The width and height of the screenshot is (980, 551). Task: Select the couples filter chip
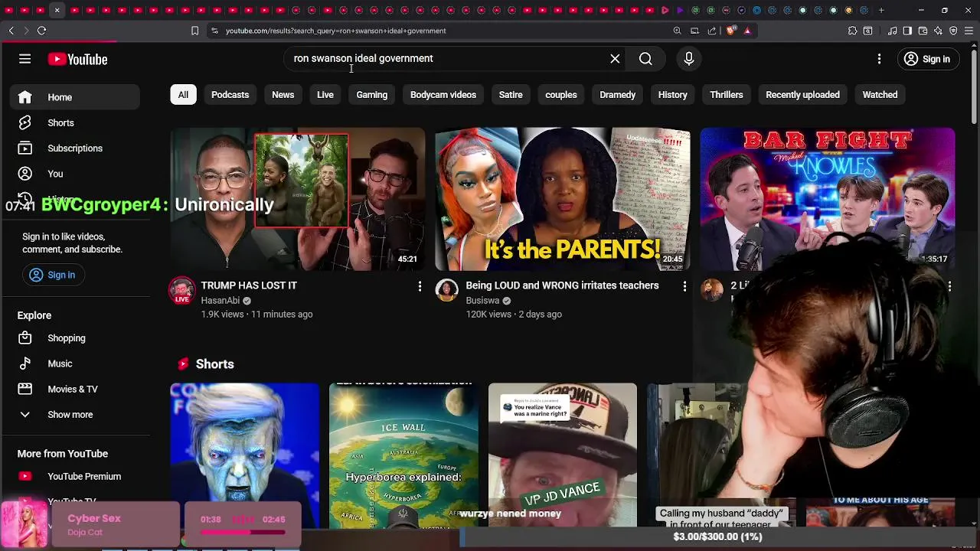click(561, 95)
